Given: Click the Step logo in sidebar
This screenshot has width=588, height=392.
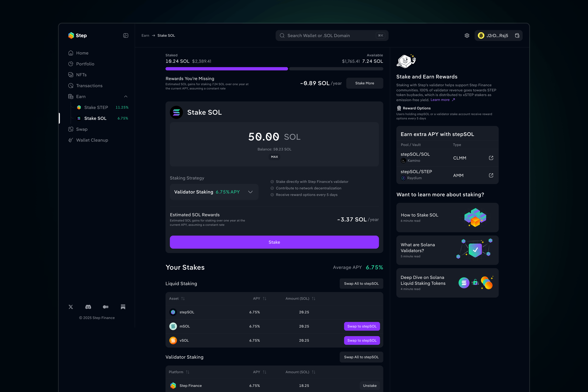Looking at the screenshot, I should coord(77,35).
